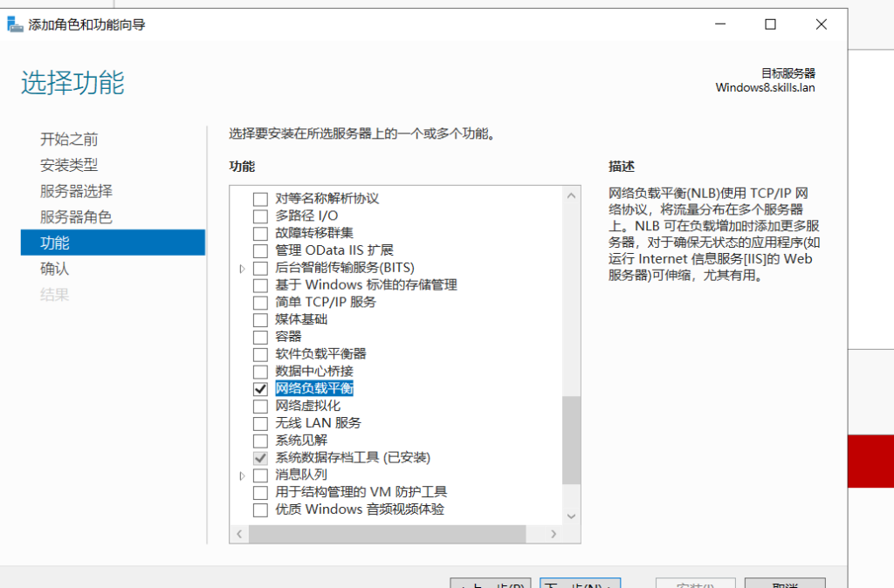Click the vertical scrollbar thumb in features list

tap(572, 440)
